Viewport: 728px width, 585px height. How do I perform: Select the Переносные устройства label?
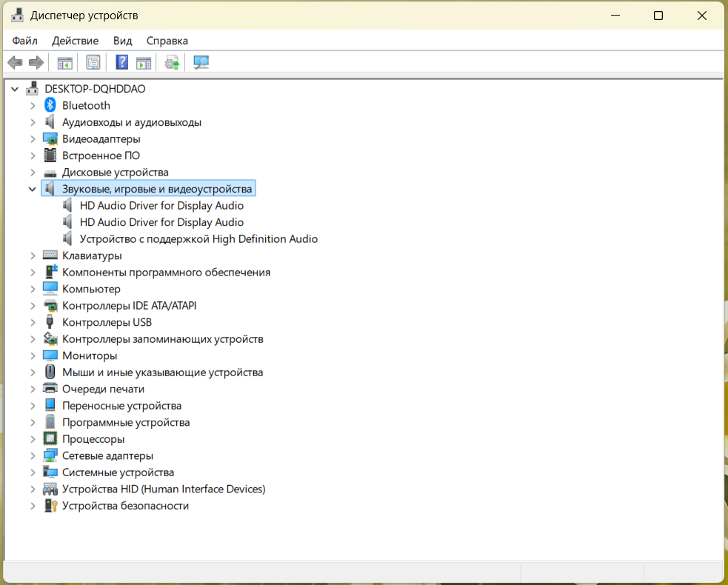[x=121, y=405]
